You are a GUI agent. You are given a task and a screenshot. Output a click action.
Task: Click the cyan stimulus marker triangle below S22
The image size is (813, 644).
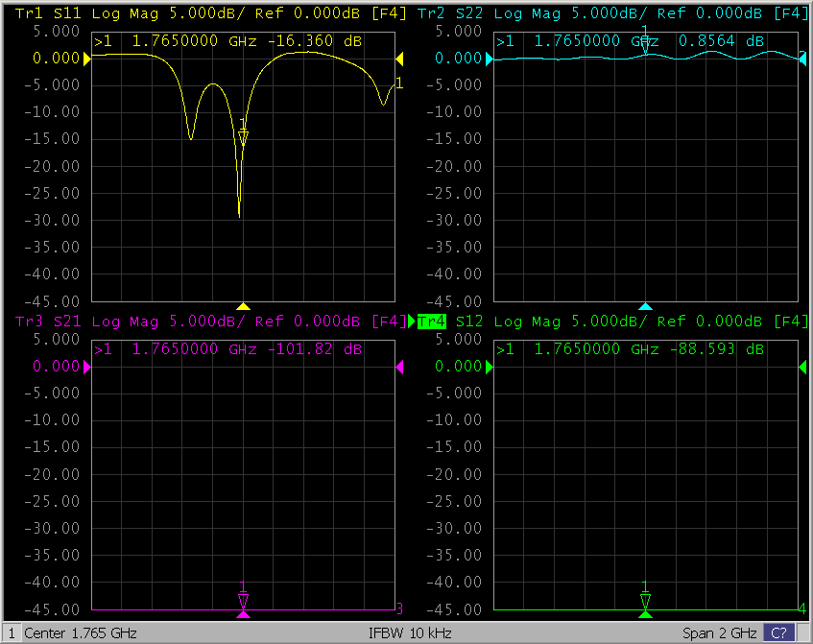click(645, 307)
